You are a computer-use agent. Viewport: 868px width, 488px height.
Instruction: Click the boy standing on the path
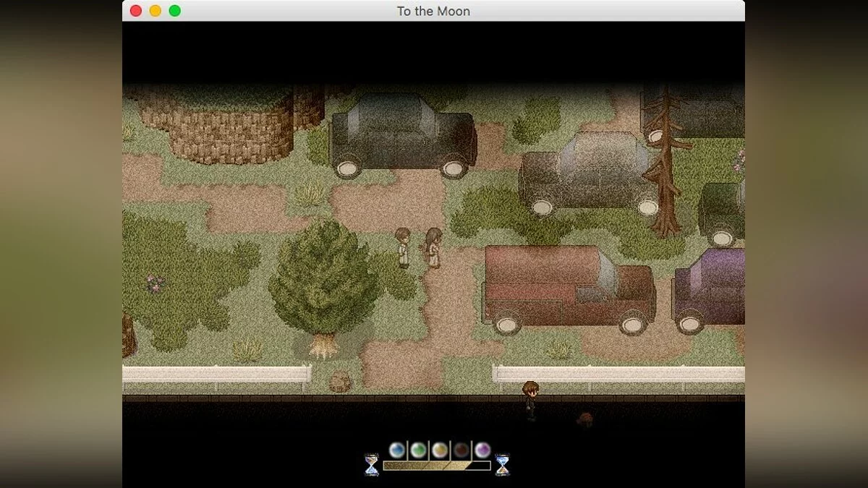pos(403,248)
